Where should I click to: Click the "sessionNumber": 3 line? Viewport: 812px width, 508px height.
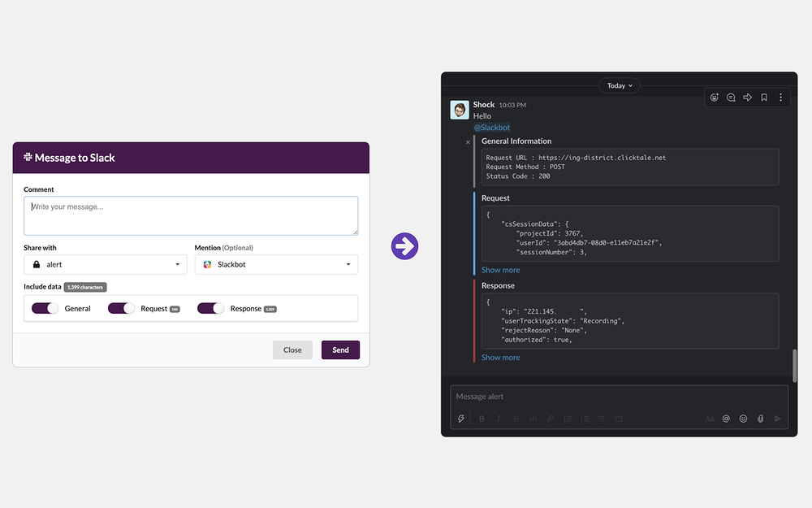551,252
